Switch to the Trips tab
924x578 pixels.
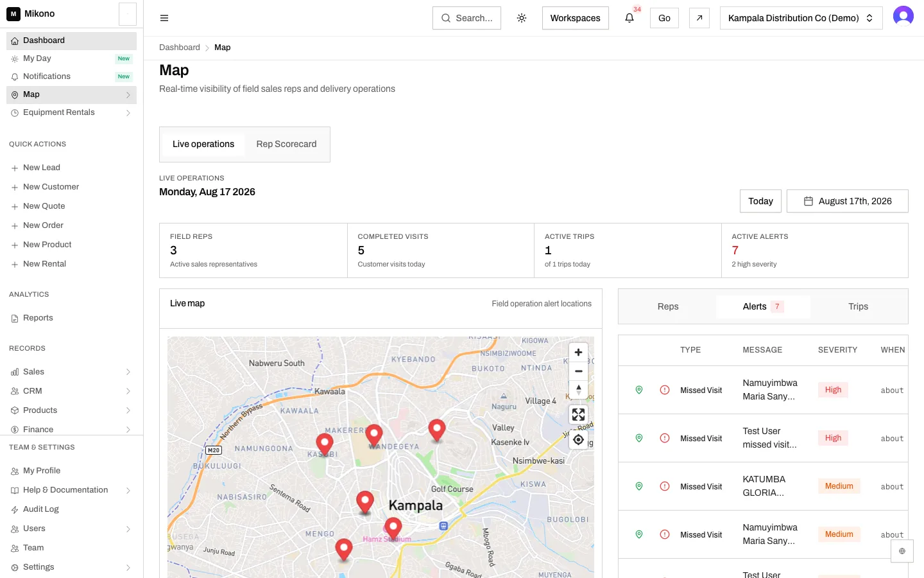858,307
